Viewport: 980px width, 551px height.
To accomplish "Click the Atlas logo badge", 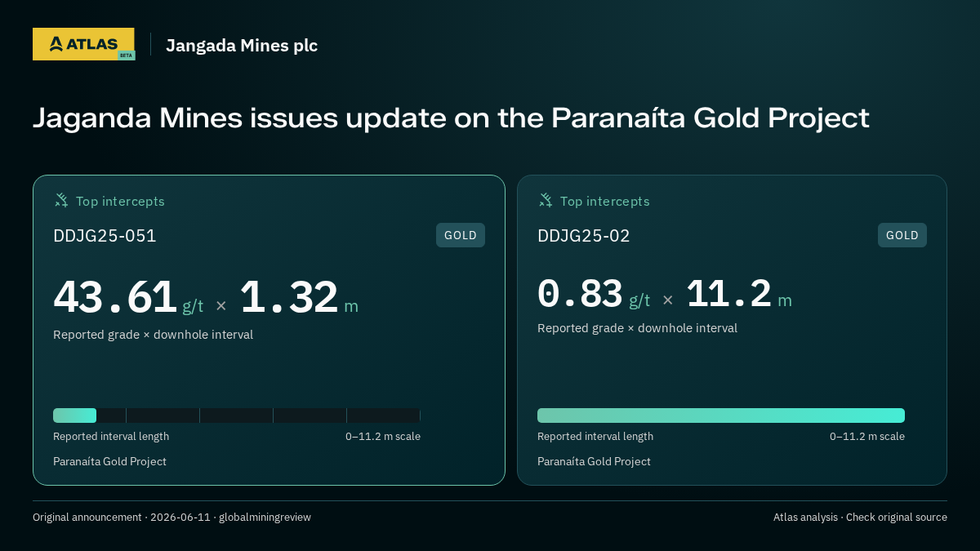I will click(83, 44).
